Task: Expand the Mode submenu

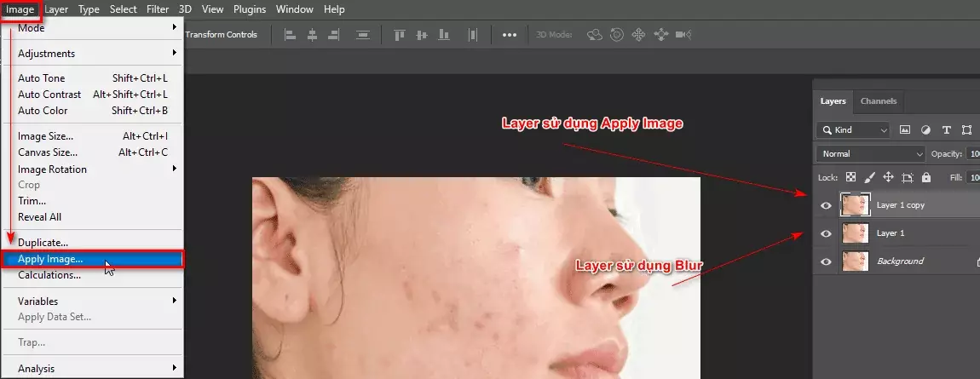Action: [93, 27]
